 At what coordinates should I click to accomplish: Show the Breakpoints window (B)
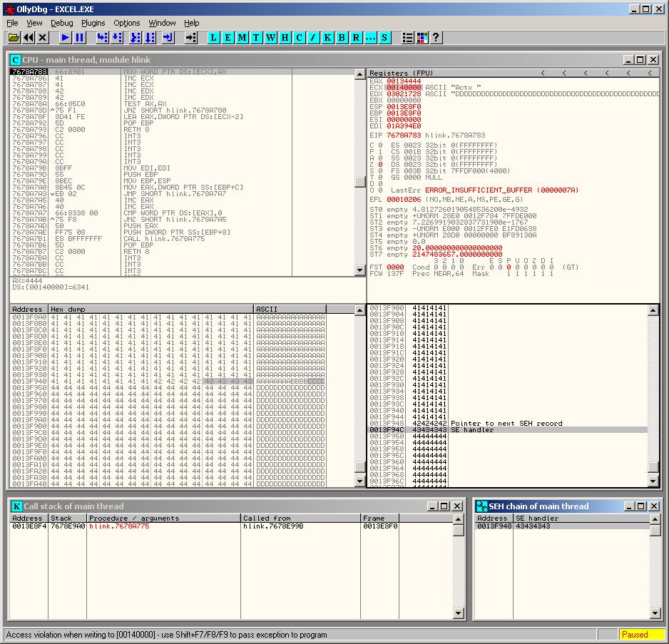pyautogui.click(x=342, y=38)
